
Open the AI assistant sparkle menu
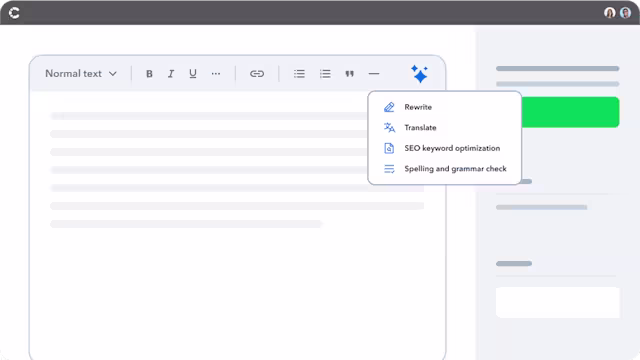click(x=419, y=74)
